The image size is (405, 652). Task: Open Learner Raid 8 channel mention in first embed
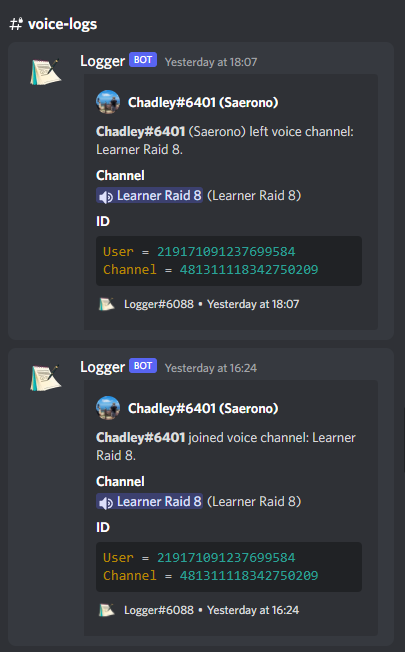(x=150, y=195)
